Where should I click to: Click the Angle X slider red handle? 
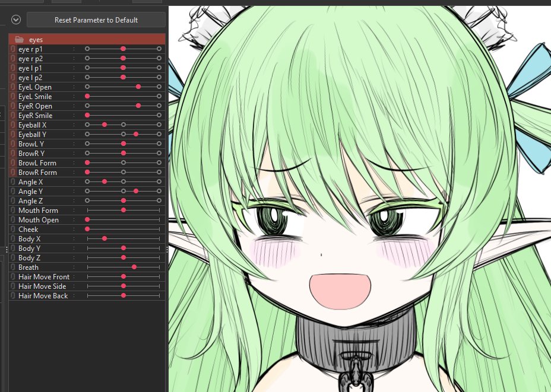click(x=104, y=181)
